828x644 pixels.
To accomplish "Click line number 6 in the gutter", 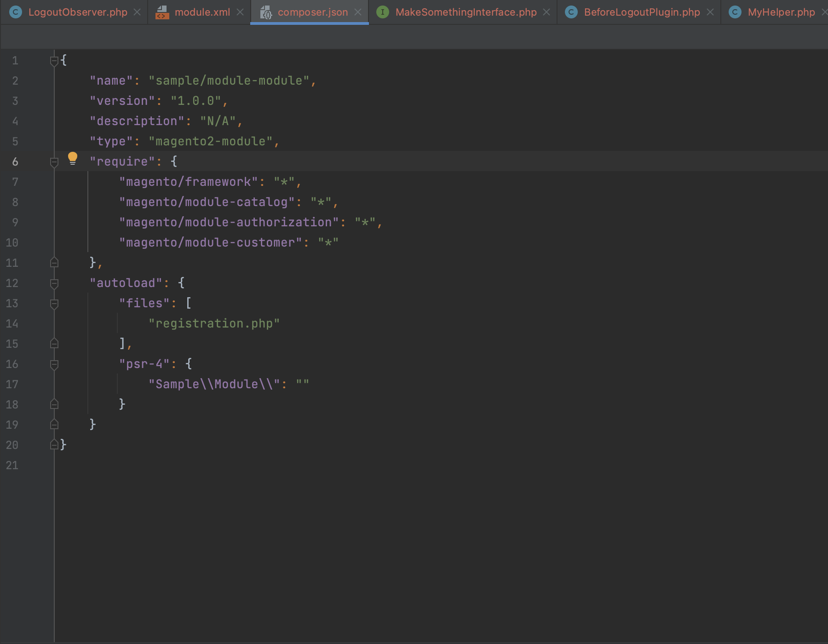I will tap(15, 162).
